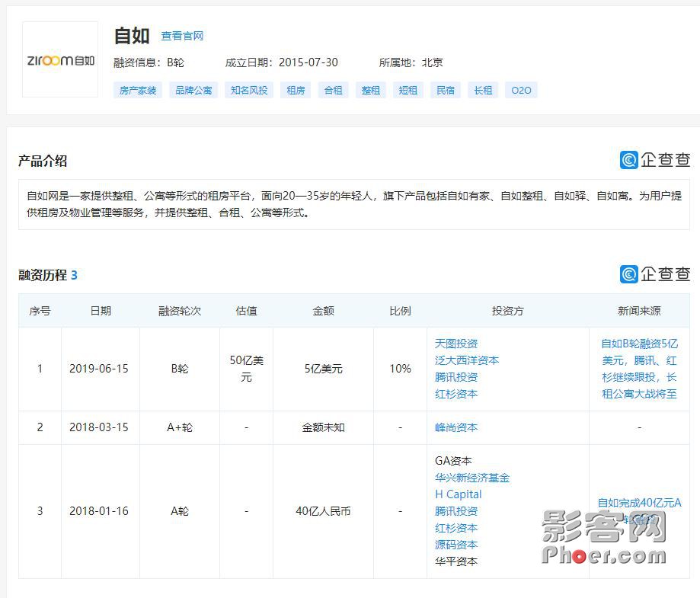Image resolution: width=700 pixels, height=598 pixels.
Task: Select the 房产家装 tag
Action: 138,90
